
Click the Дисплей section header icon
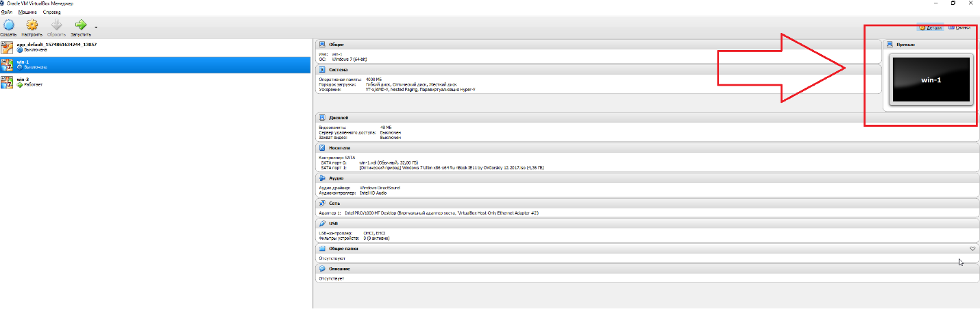click(322, 118)
